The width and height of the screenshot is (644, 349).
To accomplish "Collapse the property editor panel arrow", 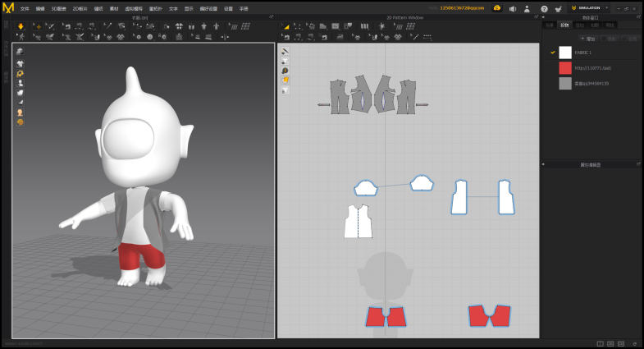I will coord(544,164).
